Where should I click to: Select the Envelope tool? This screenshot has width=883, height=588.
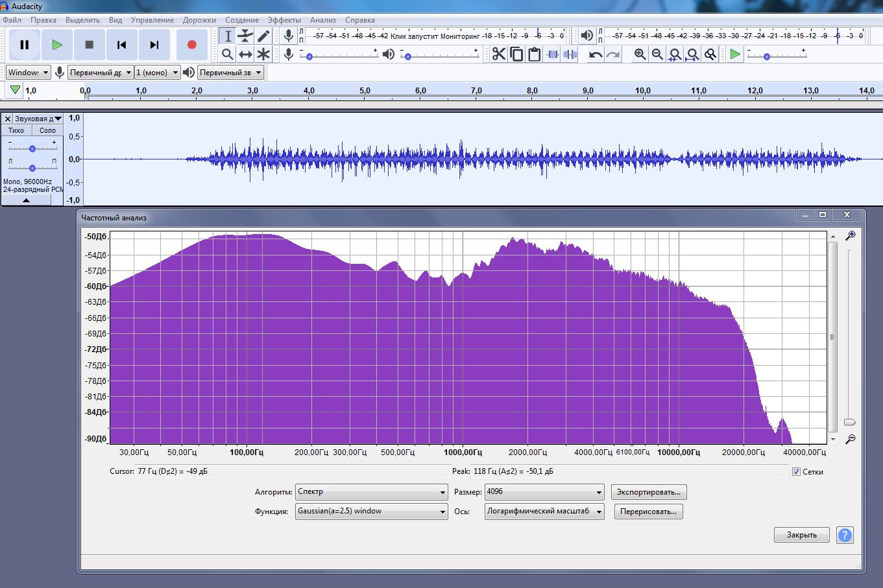pos(245,36)
